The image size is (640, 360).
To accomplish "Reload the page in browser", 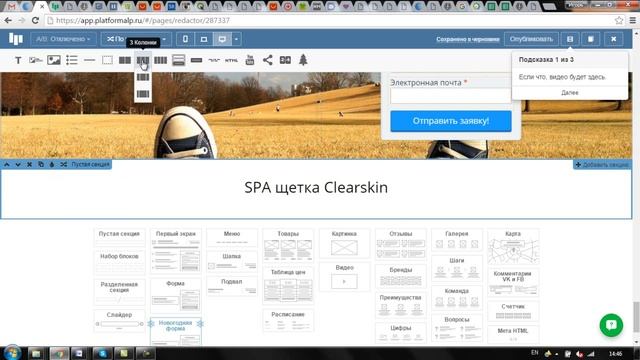I will (x=35, y=20).
